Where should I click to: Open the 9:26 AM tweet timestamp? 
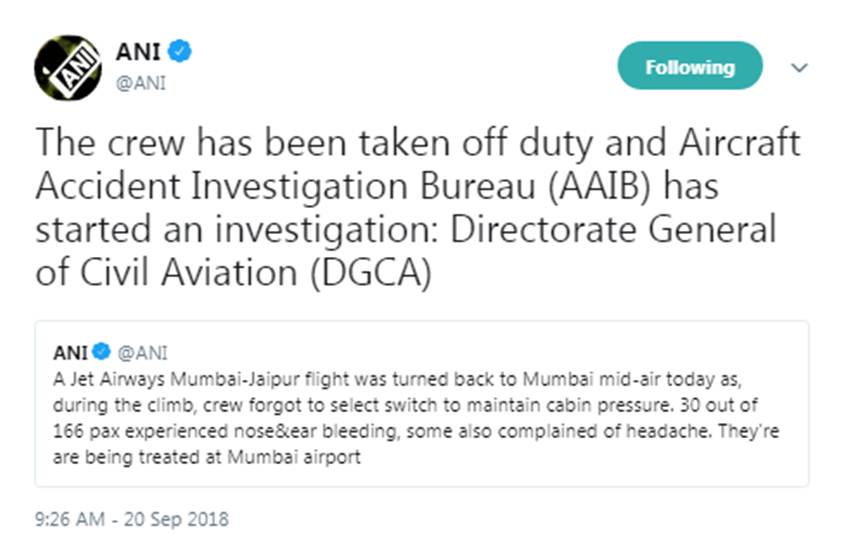point(69,519)
